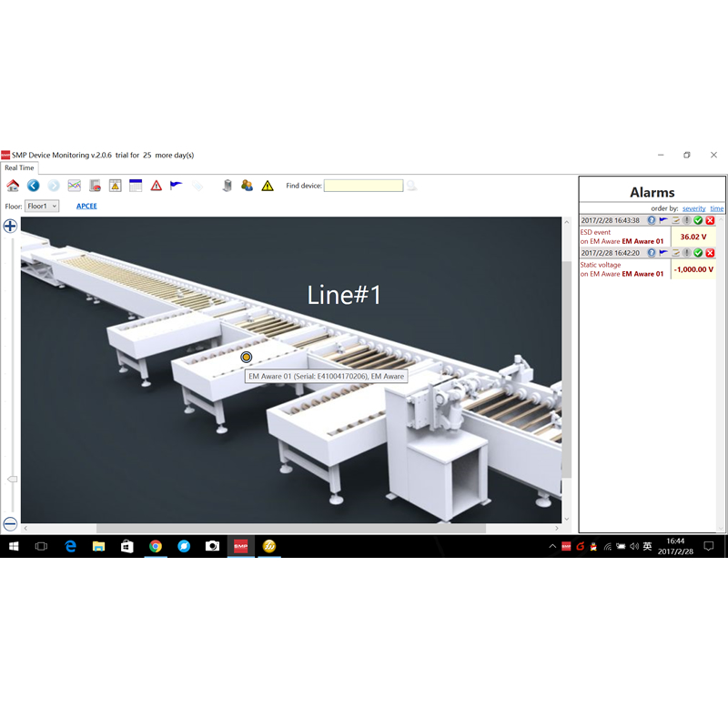Click the Forward arrow in toolbar
Image resolution: width=728 pixels, height=728 pixels.
[x=54, y=186]
